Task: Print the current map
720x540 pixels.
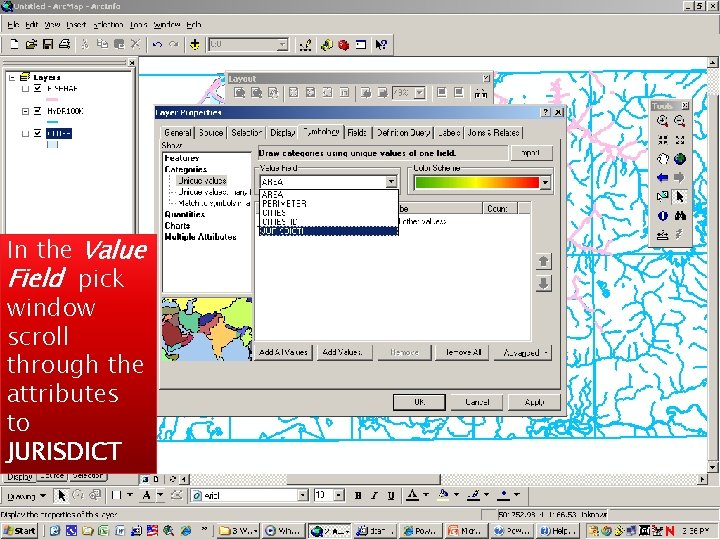Action: (64, 45)
